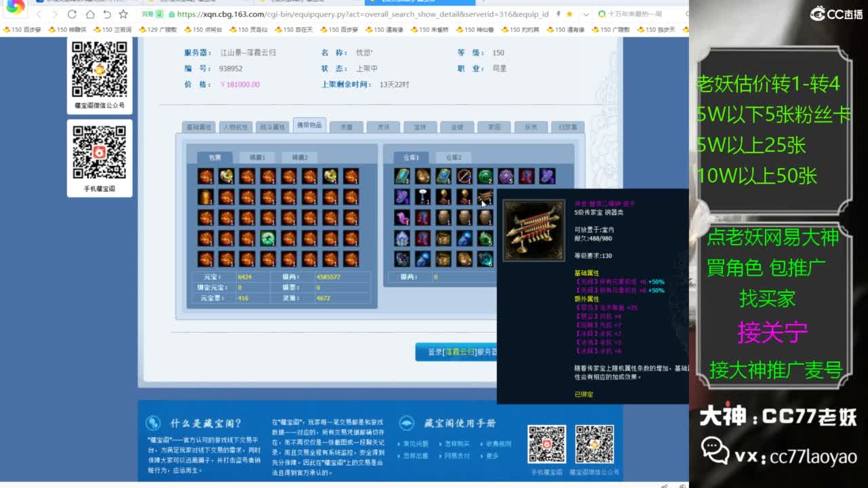868x488 pixels.
Task: Click the white lamp post item in warehouse
Action: [423, 197]
